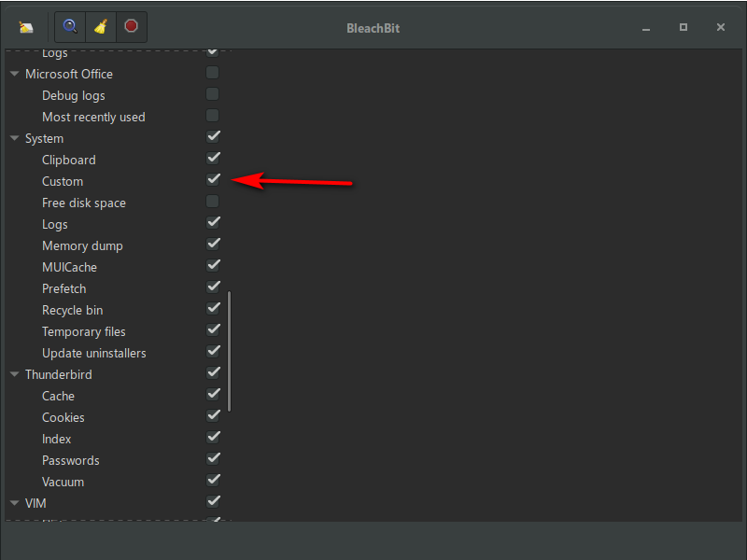The image size is (747, 560).
Task: Select the Vacuum item
Action: tap(63, 482)
